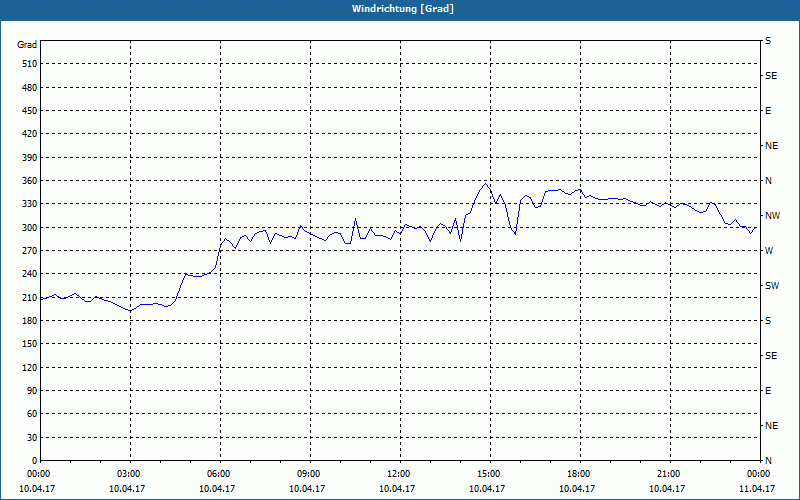This screenshot has width=800, height=500.
Task: Click the E compass label level with 450
Action: point(768,111)
